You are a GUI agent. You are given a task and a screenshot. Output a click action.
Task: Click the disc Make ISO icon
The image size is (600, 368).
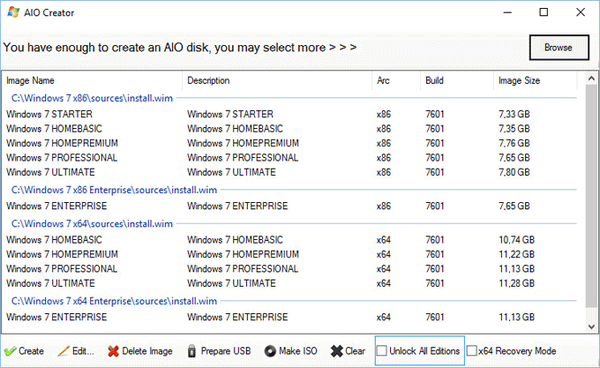point(270,351)
